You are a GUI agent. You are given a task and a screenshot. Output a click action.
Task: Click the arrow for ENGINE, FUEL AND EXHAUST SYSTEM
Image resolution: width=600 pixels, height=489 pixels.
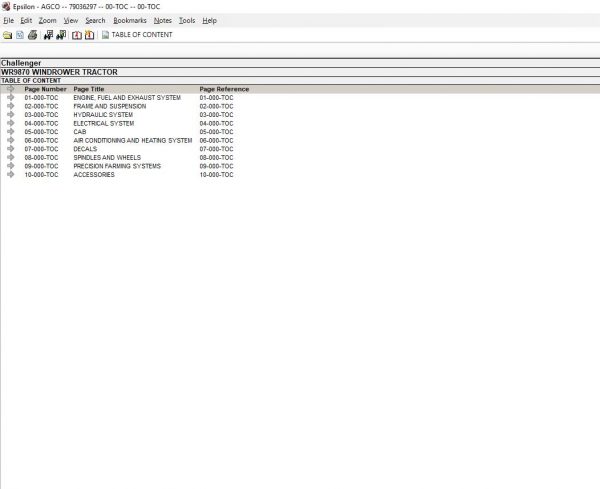point(10,97)
